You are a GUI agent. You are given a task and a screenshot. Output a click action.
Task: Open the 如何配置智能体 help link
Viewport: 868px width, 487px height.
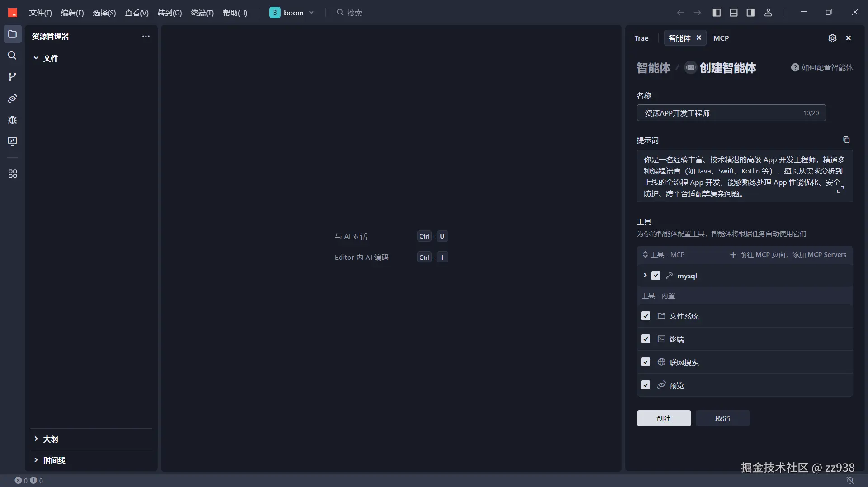822,68
